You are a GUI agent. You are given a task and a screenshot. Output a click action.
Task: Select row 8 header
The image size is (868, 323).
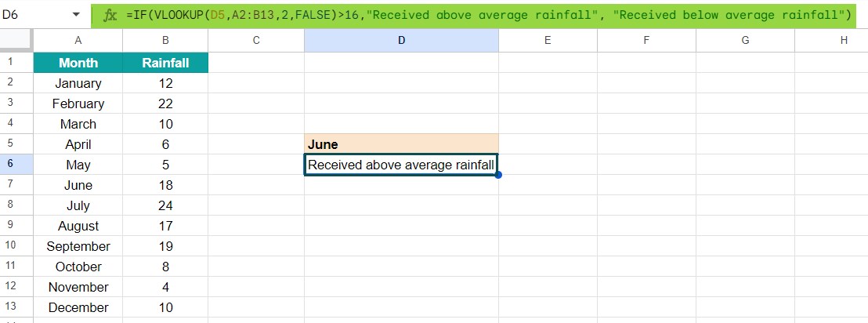(16, 205)
